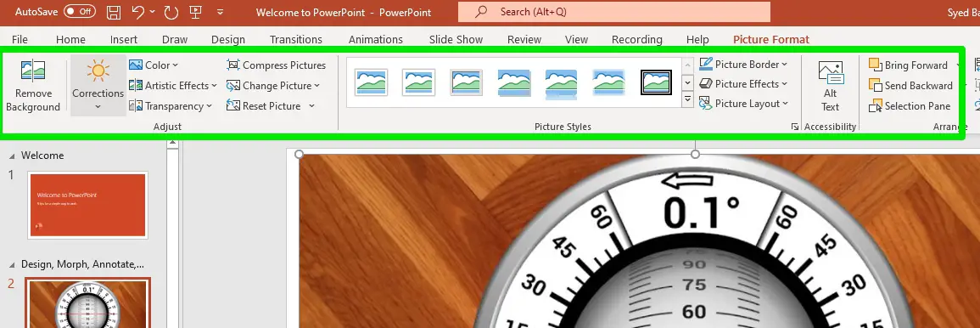This screenshot has width=980, height=328.
Task: Open the Undo history dropdown arrow
Action: (x=153, y=12)
